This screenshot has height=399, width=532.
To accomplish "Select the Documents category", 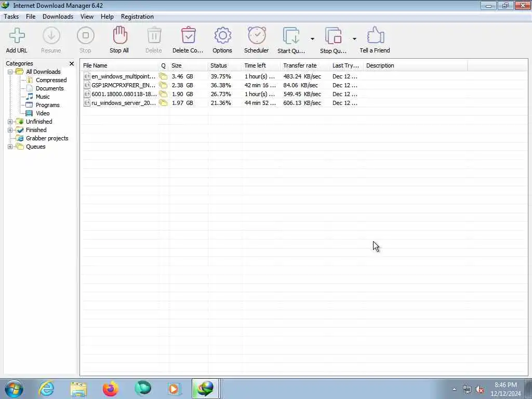I will [x=49, y=88].
